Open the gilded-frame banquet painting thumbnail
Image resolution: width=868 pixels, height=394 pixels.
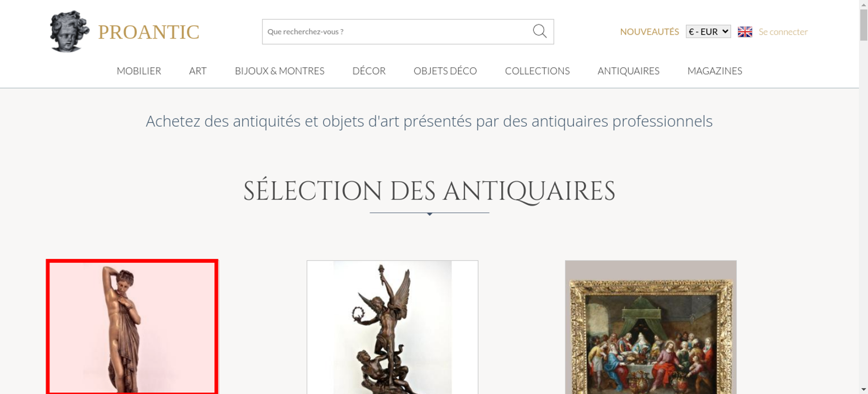(x=651, y=327)
